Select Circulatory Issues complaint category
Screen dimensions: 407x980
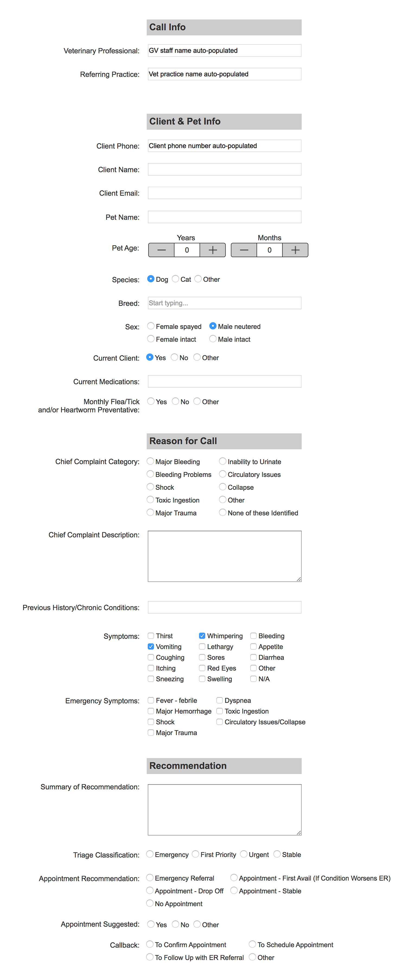(x=223, y=474)
